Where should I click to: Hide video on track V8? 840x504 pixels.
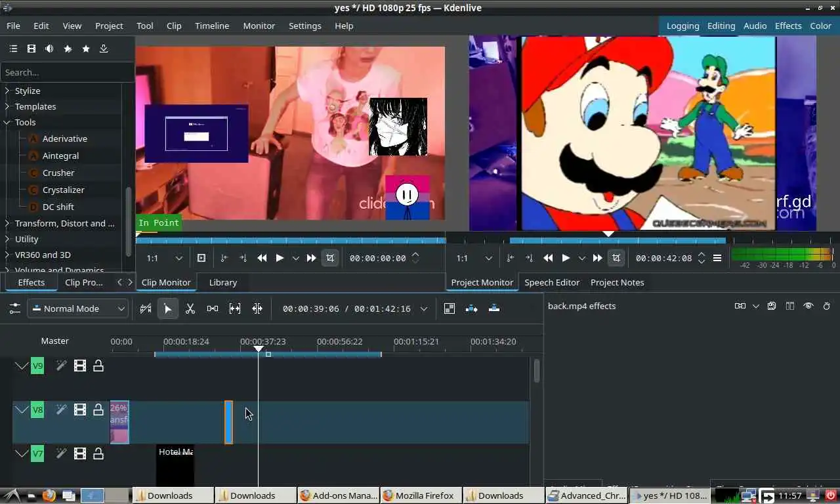(80, 410)
